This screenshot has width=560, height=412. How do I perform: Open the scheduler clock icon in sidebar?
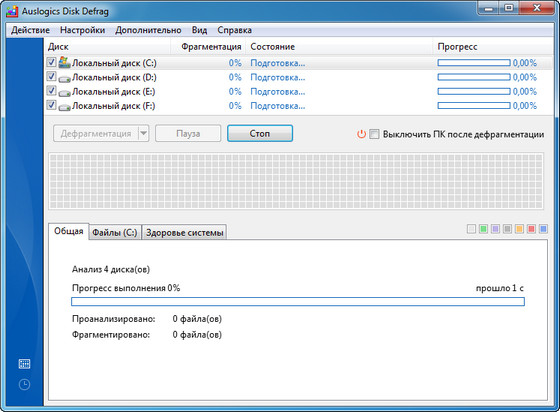click(24, 385)
